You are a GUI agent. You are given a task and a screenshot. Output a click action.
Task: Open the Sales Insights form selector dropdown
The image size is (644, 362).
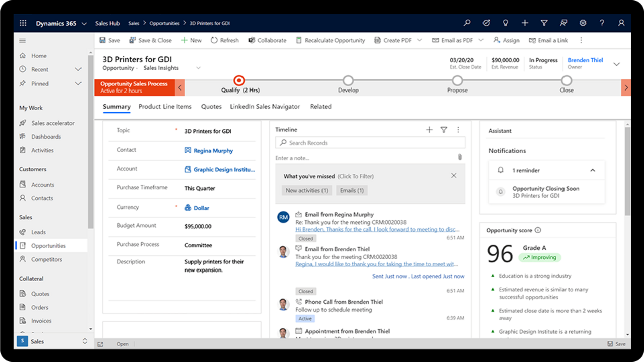198,68
